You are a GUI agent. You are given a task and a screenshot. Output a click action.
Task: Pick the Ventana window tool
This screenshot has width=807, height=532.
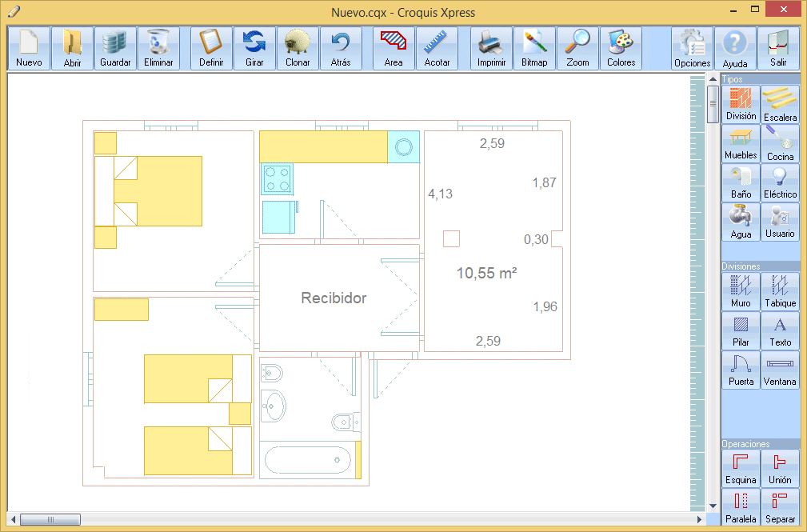pyautogui.click(x=780, y=370)
